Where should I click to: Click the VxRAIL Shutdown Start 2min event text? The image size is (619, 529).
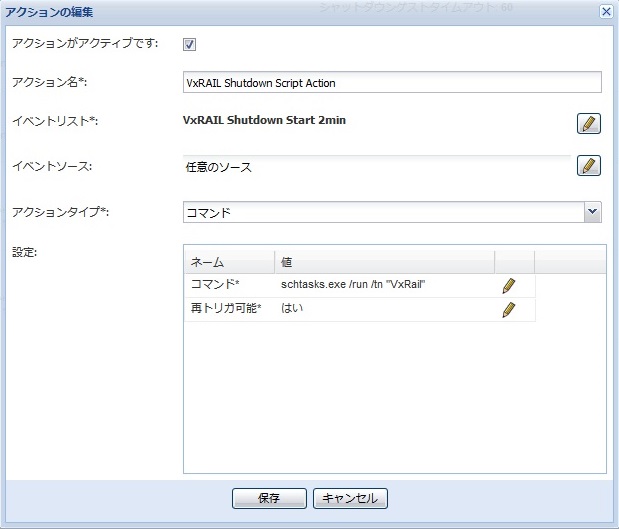click(264, 121)
